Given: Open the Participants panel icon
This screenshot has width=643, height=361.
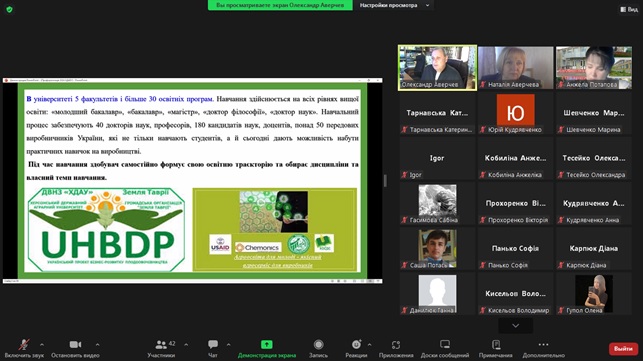Looking at the screenshot, I should 161,345.
